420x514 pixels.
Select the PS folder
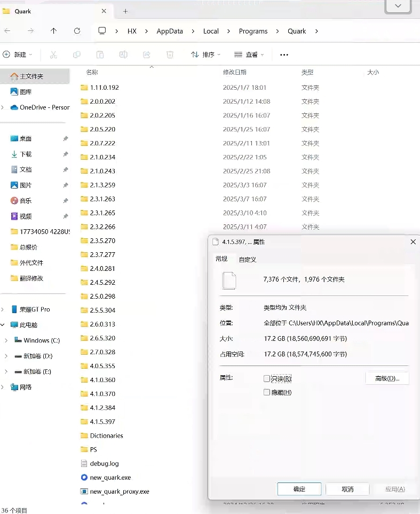coord(89,449)
